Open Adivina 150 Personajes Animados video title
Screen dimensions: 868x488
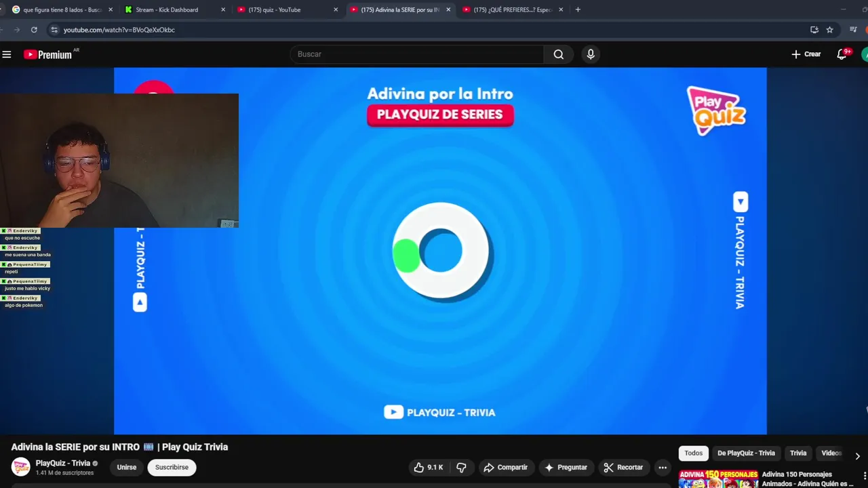click(808, 479)
